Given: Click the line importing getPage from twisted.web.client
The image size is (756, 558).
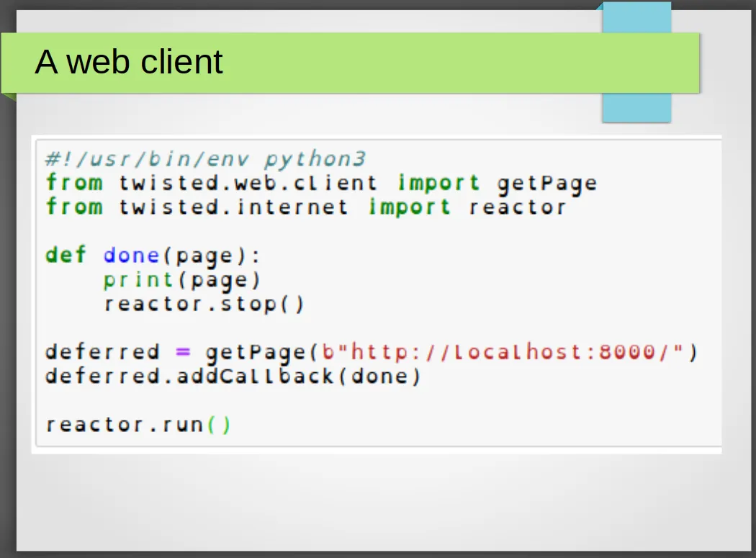Looking at the screenshot, I should 322,184.
